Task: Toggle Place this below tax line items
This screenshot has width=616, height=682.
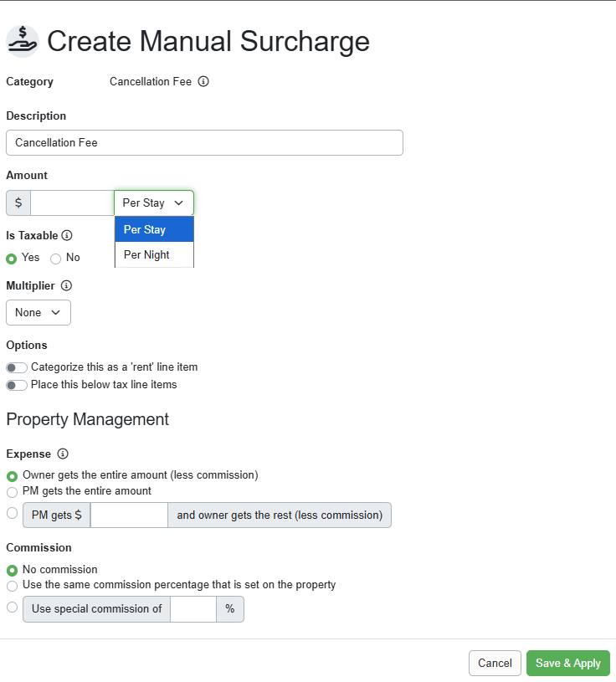Action: (x=17, y=386)
